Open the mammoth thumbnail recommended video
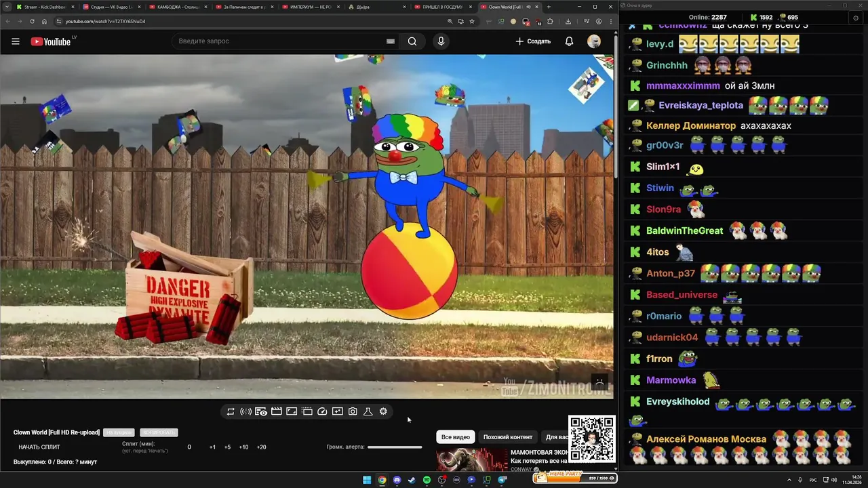 tap(472, 460)
